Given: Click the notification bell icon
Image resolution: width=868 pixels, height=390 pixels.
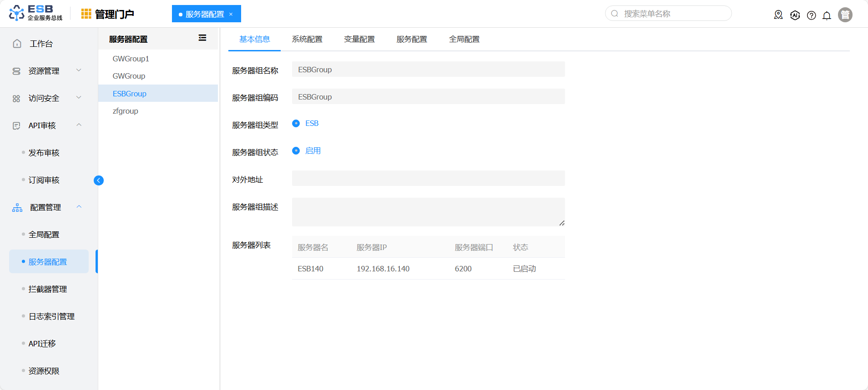Looking at the screenshot, I should tap(827, 15).
